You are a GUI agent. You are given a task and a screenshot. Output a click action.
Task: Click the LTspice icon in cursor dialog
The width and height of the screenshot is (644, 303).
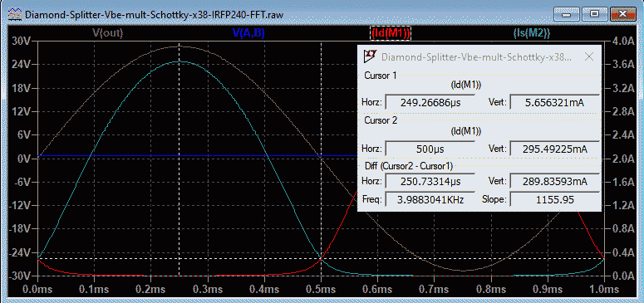click(371, 56)
